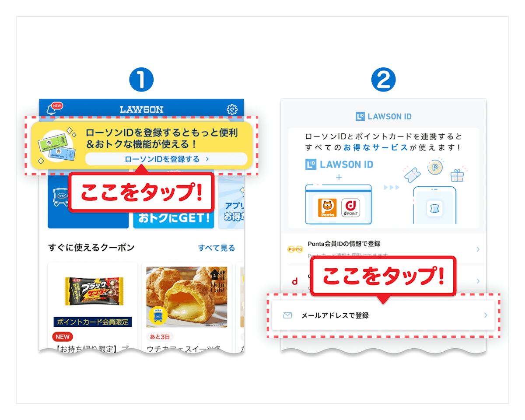Open the すべて見る link for coupons
The image size is (525, 420).
217,248
